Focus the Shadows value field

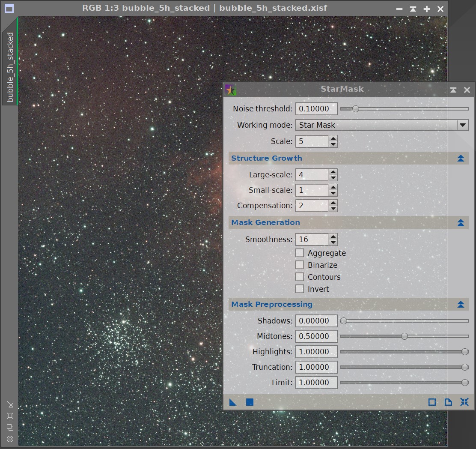316,321
